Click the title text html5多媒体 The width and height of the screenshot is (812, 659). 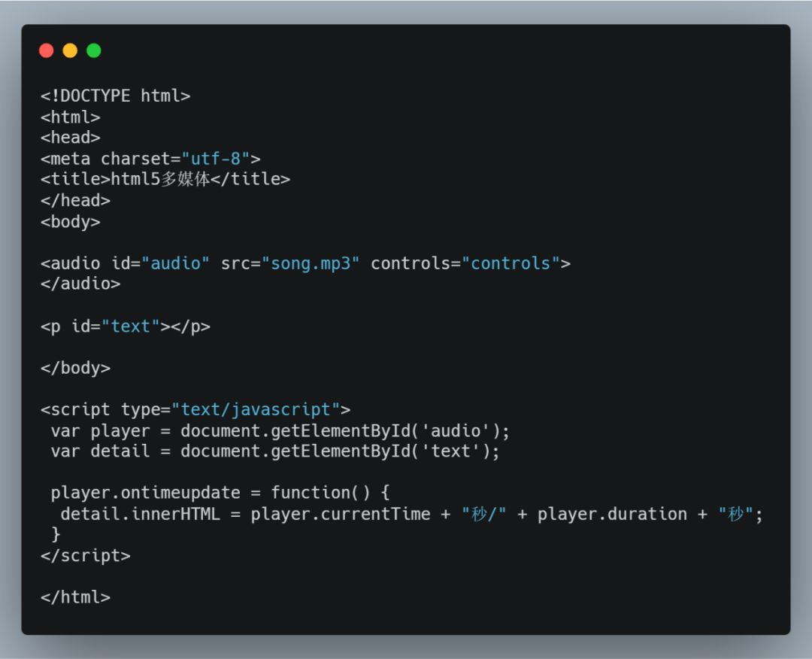160,179
